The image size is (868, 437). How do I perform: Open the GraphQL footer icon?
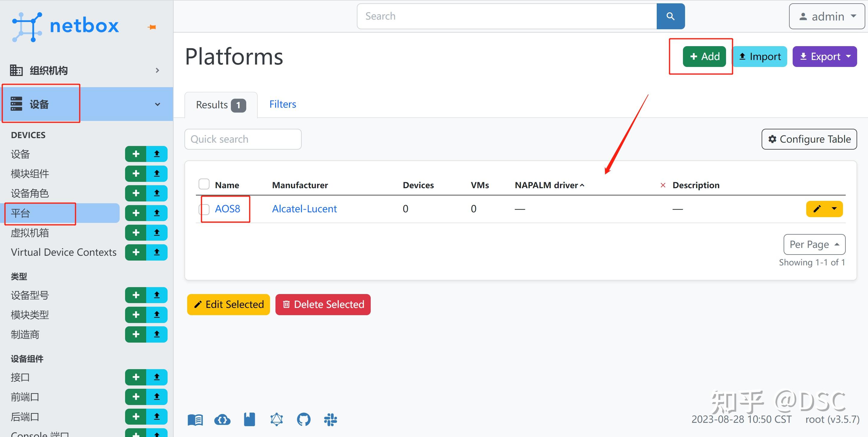pyautogui.click(x=276, y=420)
